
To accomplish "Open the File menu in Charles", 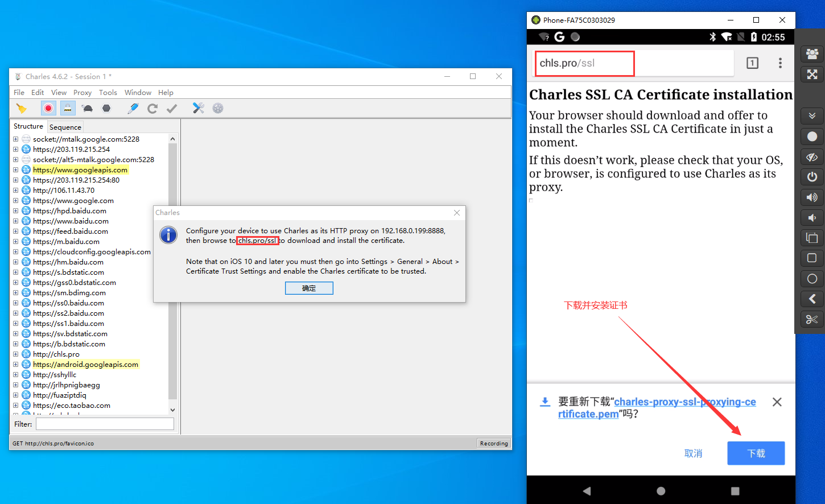I will tap(19, 92).
